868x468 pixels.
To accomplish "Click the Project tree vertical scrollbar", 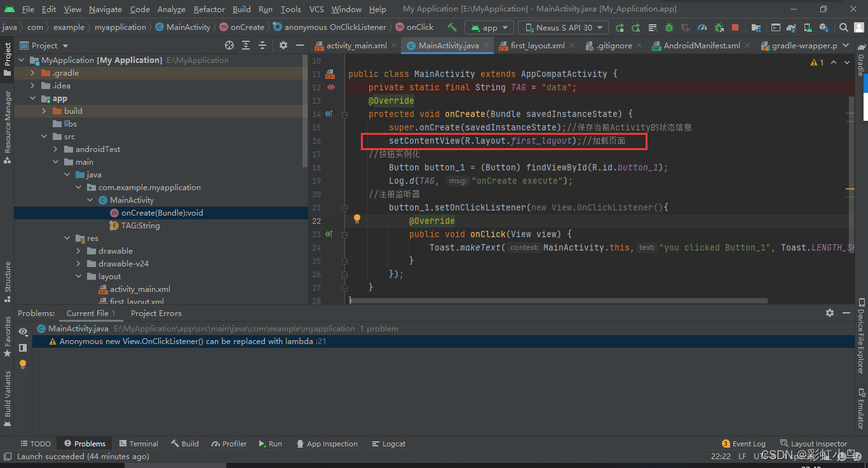I will tap(306, 111).
